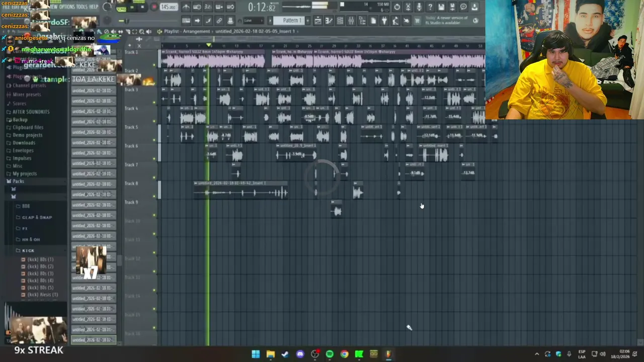Toggle step editing mode
The width and height of the screenshot is (644, 362).
click(208, 21)
